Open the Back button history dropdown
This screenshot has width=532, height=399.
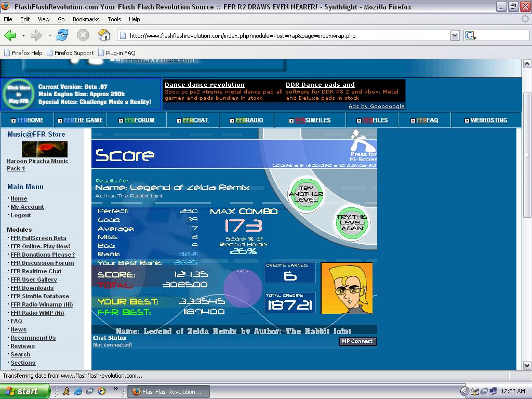pyautogui.click(x=23, y=35)
